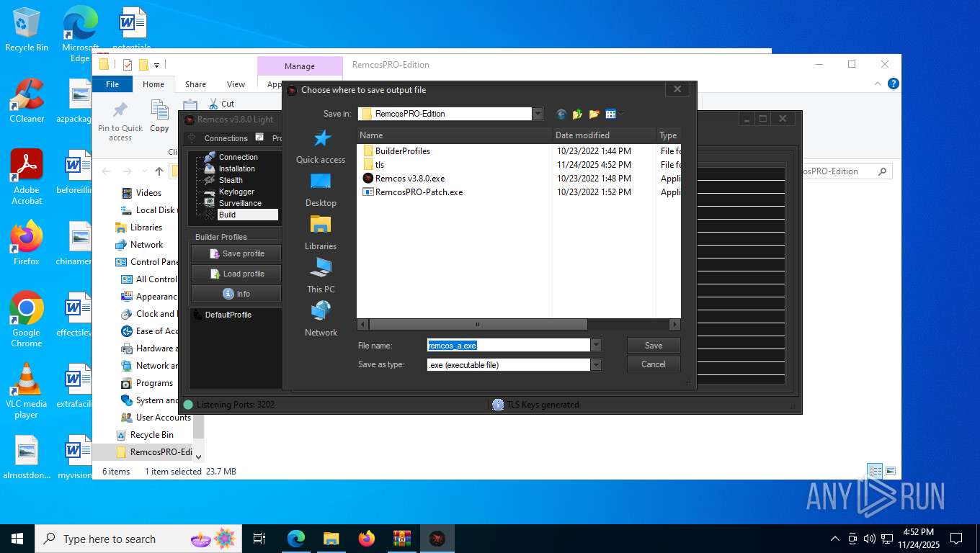Select the tls folder
The image size is (980, 553).
(x=374, y=165)
